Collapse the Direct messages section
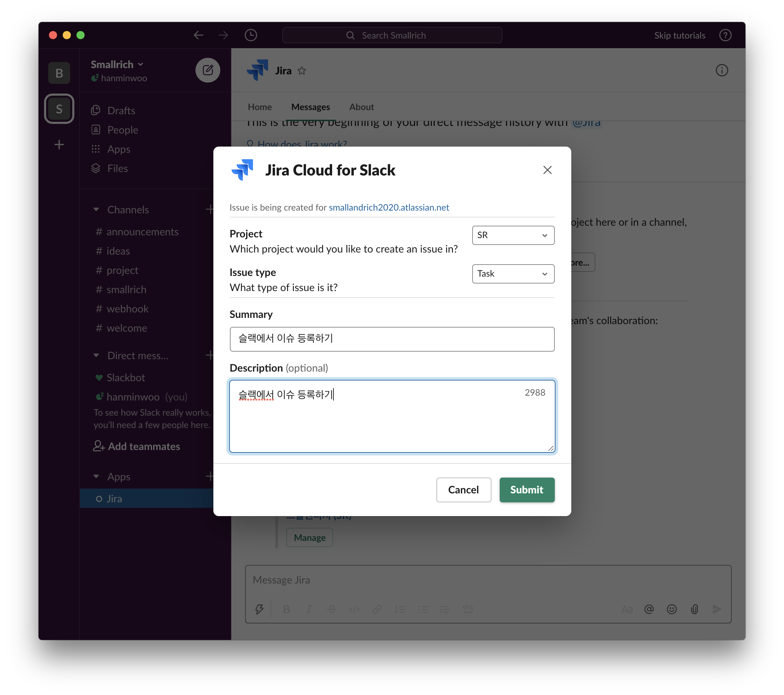The width and height of the screenshot is (784, 695). (96, 355)
